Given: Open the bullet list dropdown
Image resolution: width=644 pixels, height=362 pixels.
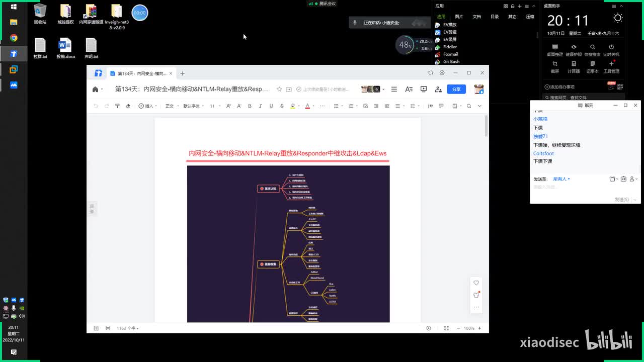Looking at the screenshot, I should [x=338, y=106].
